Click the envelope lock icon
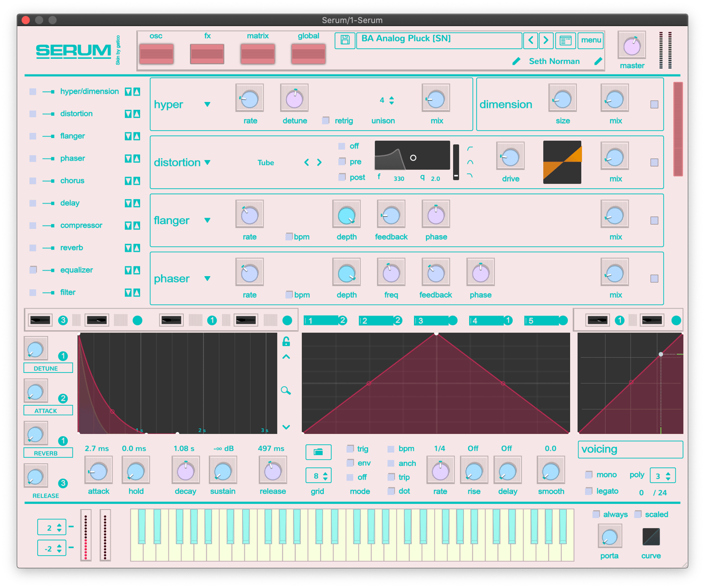Screen dimensions: 705x588 point(286,341)
